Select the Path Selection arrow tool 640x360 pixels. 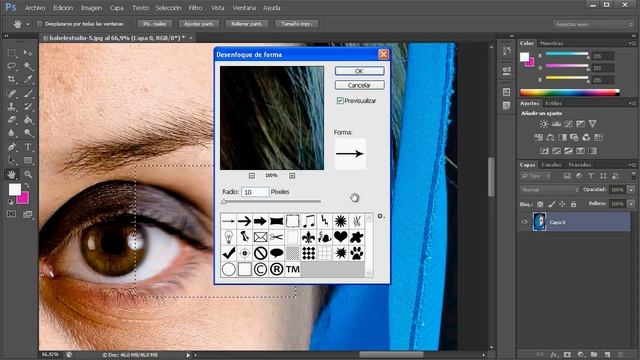[11, 160]
